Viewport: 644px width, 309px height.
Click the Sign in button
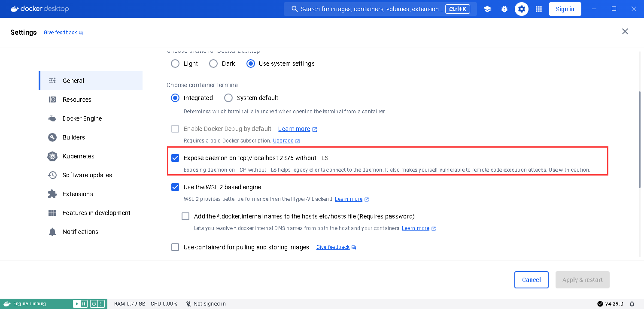coord(565,9)
